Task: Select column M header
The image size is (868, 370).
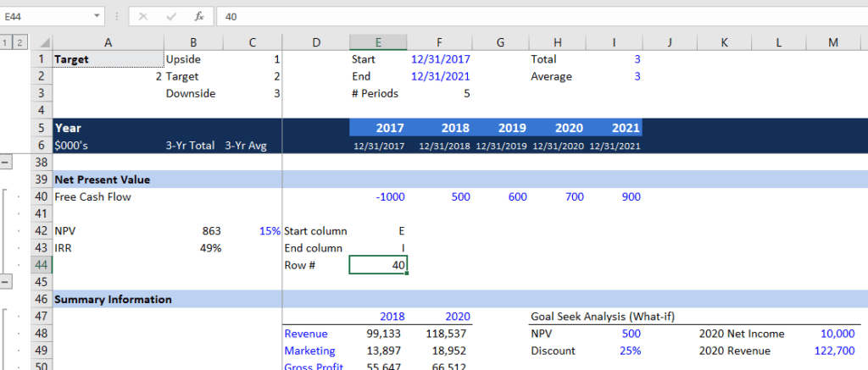Action: 833,42
